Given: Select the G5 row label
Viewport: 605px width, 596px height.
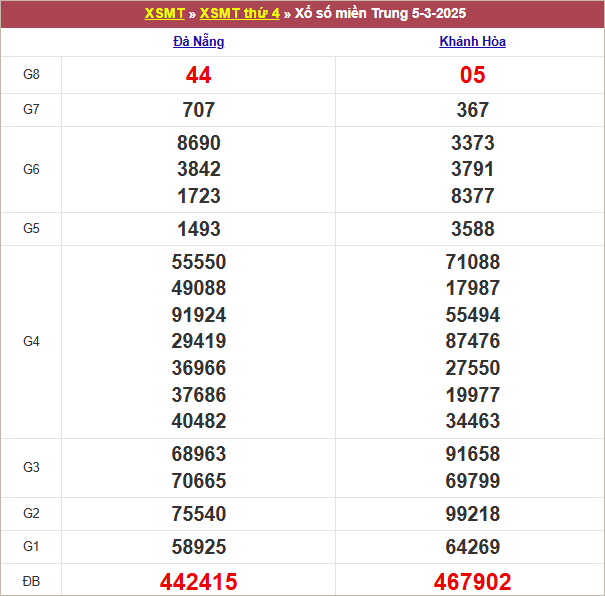Looking at the screenshot, I should (x=31, y=228).
